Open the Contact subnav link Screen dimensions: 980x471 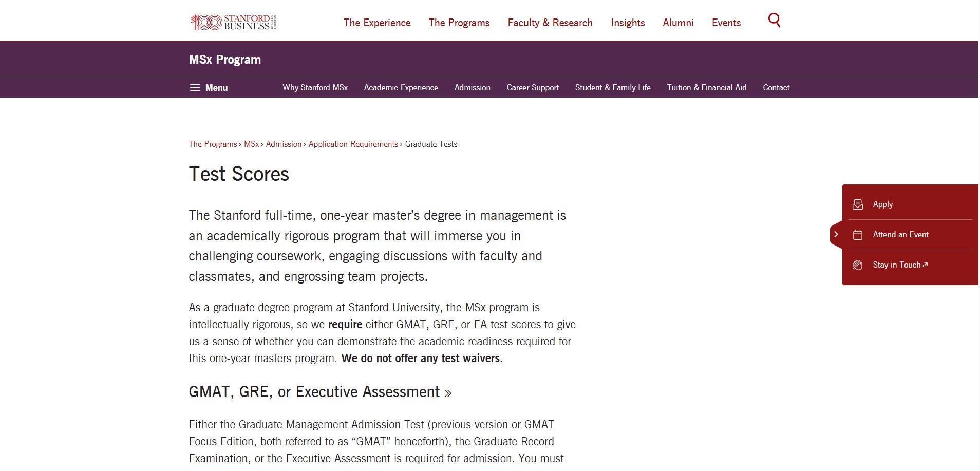pyautogui.click(x=776, y=88)
